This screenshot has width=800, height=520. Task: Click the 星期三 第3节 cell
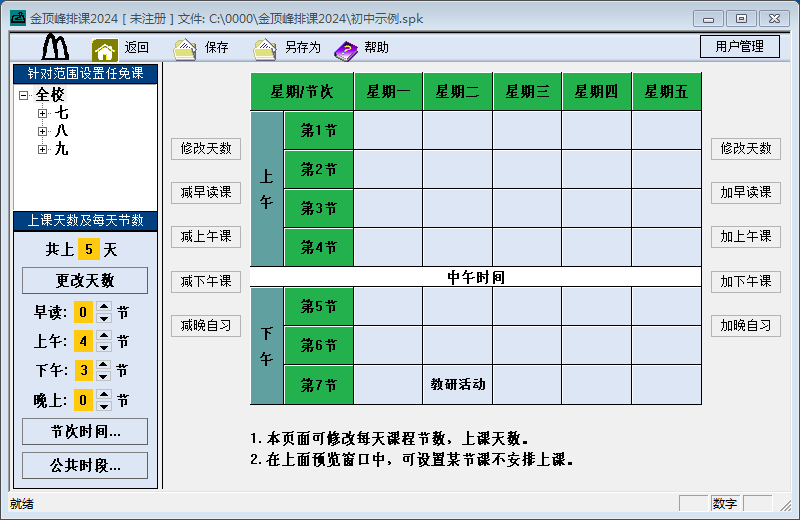point(527,208)
